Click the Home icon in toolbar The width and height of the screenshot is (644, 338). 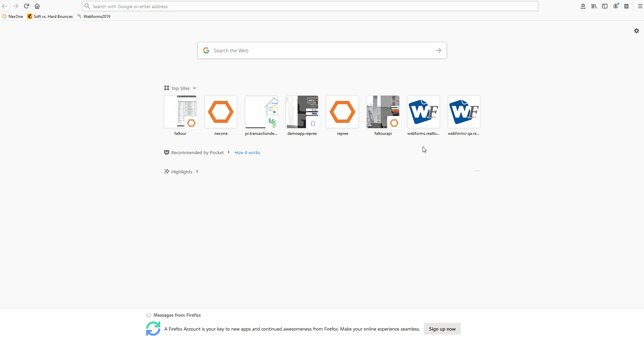[37, 6]
